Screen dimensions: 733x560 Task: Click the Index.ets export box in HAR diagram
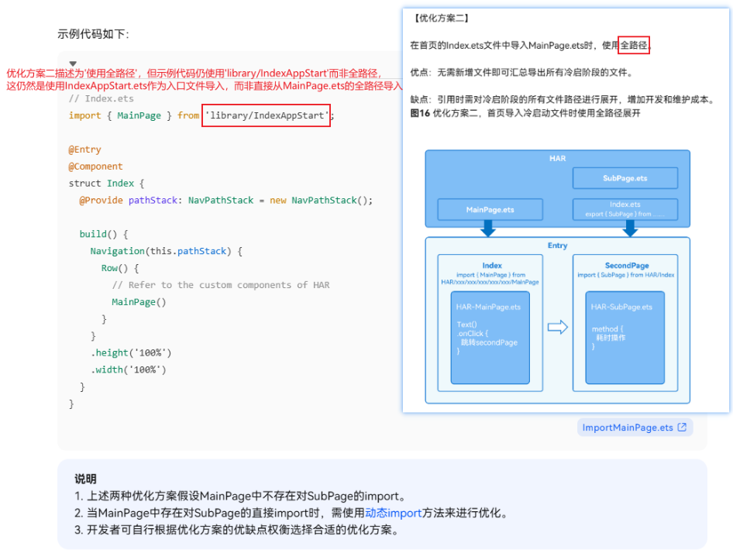(625, 209)
